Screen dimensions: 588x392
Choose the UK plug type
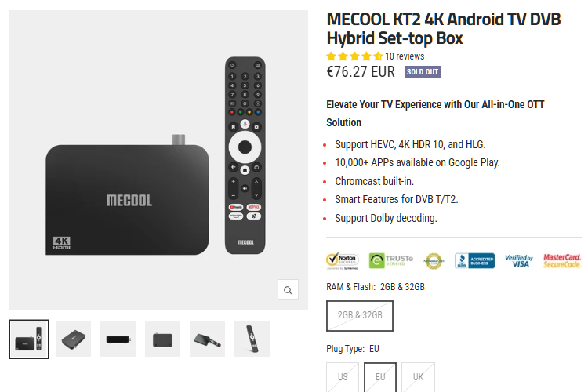418,376
